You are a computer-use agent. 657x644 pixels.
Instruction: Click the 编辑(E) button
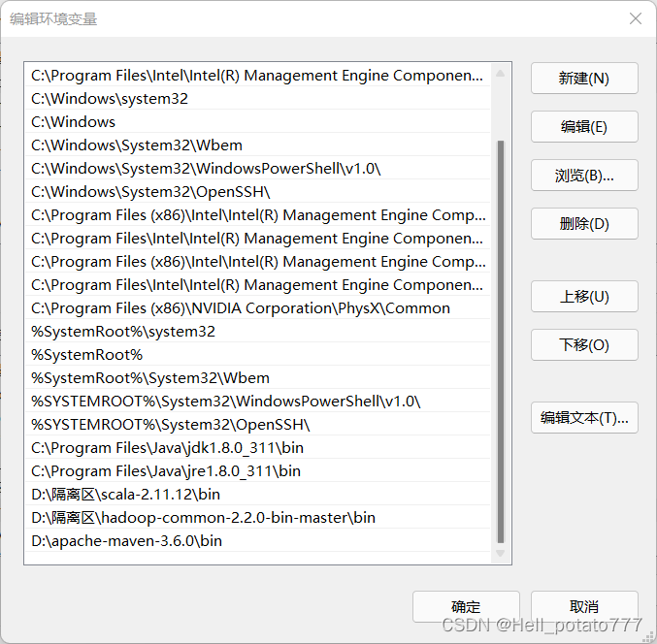[x=584, y=126]
